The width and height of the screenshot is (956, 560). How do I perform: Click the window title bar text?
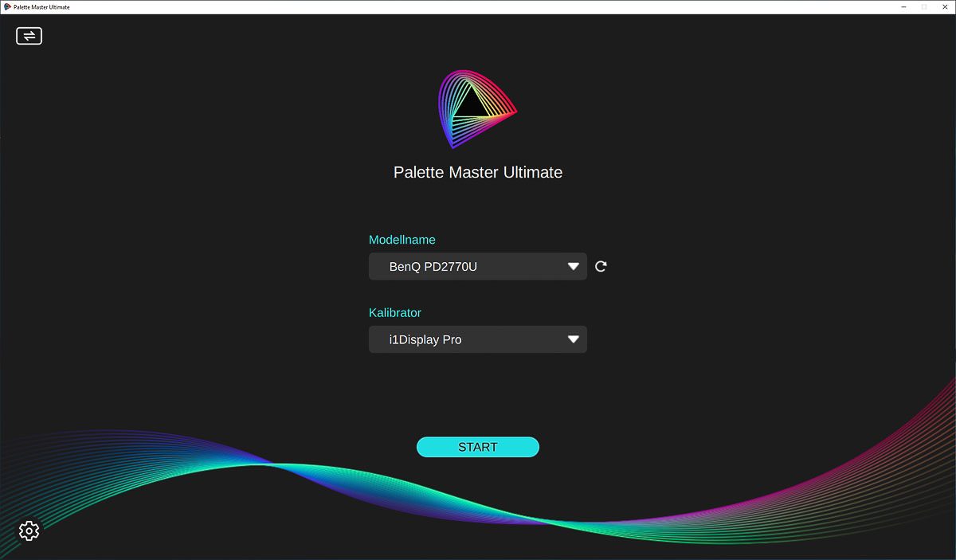click(x=41, y=7)
